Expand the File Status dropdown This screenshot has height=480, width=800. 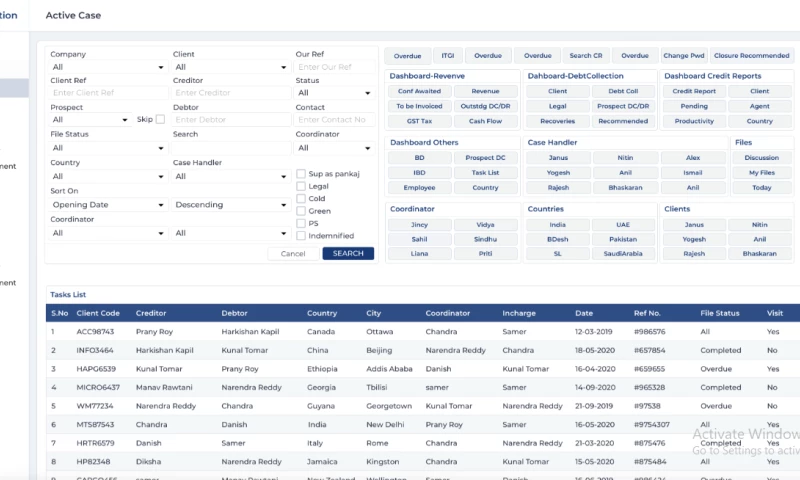point(108,148)
